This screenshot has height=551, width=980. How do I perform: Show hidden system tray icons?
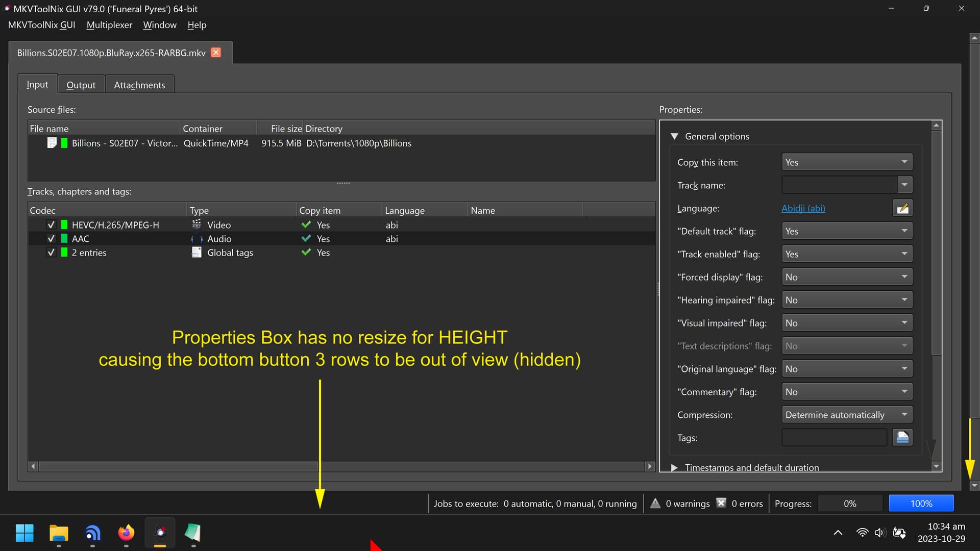click(838, 533)
